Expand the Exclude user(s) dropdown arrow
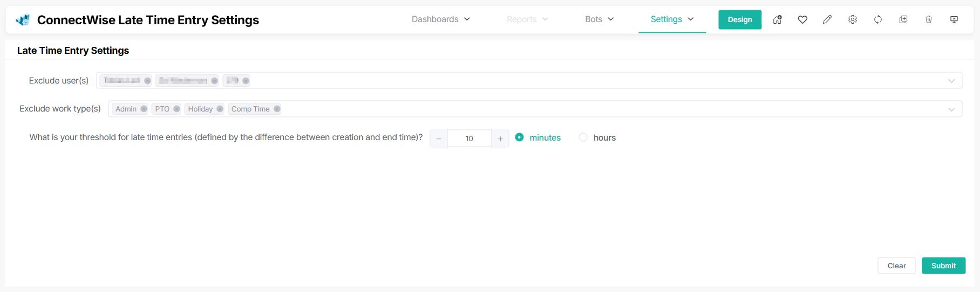The height and width of the screenshot is (292, 980). click(951, 81)
